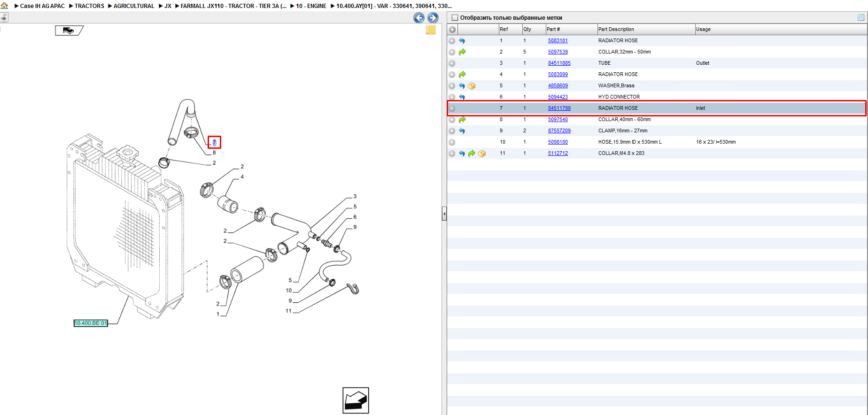Click blue arrow on WASHER,Brass row
868x415 pixels.
pos(462,86)
